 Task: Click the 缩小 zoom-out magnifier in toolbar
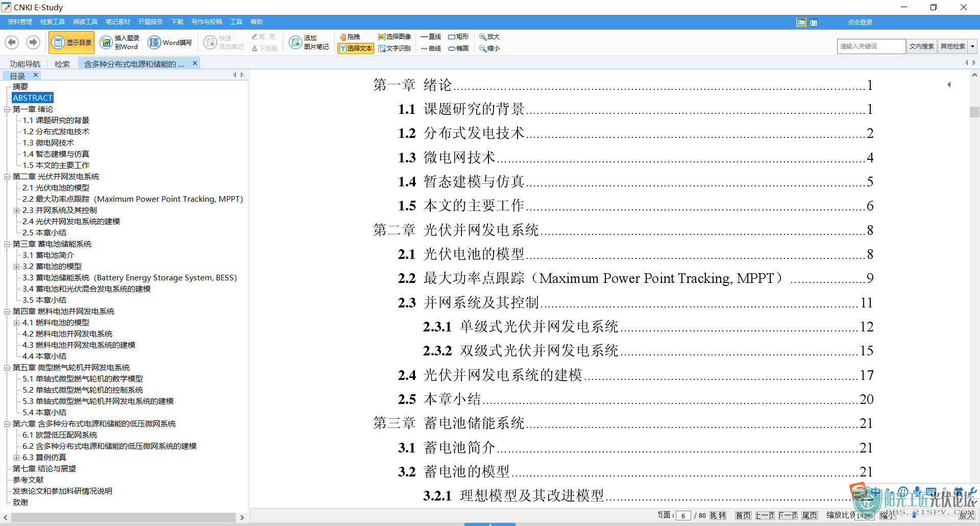coord(489,49)
